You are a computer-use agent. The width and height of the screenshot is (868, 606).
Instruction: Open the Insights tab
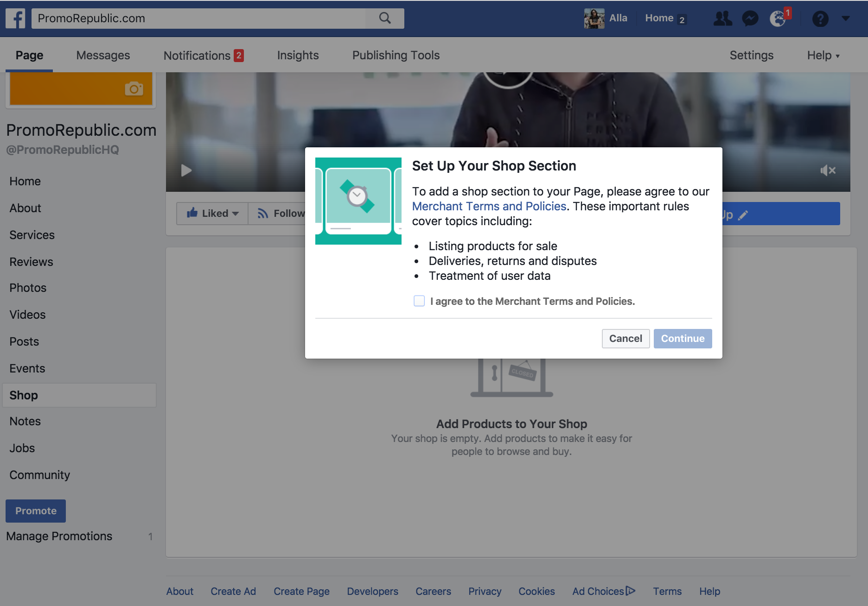tap(298, 56)
